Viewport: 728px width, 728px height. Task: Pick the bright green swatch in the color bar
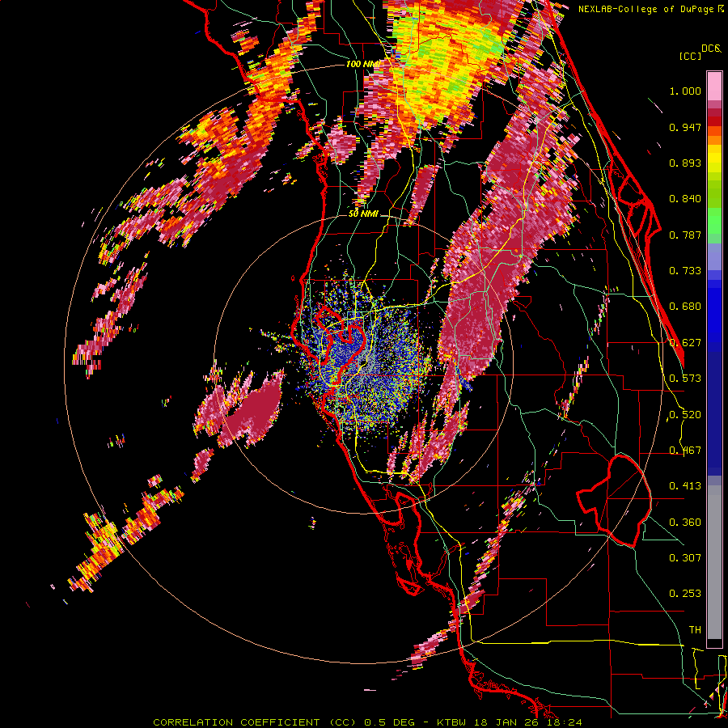(714, 221)
